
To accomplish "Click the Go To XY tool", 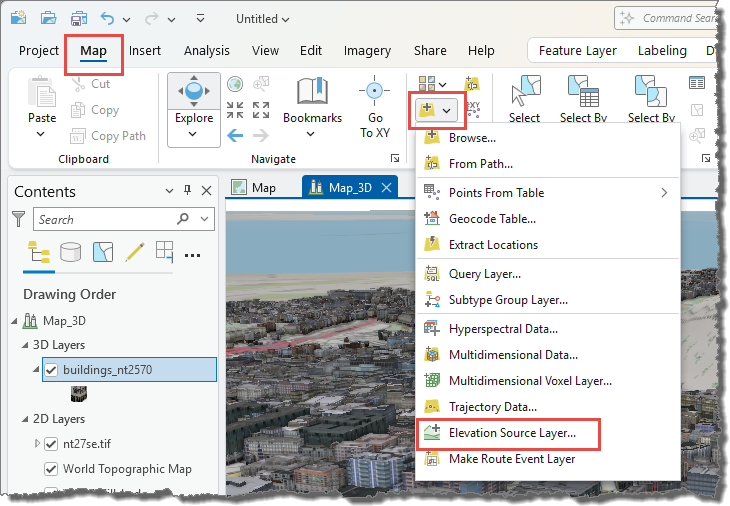I will (375, 108).
